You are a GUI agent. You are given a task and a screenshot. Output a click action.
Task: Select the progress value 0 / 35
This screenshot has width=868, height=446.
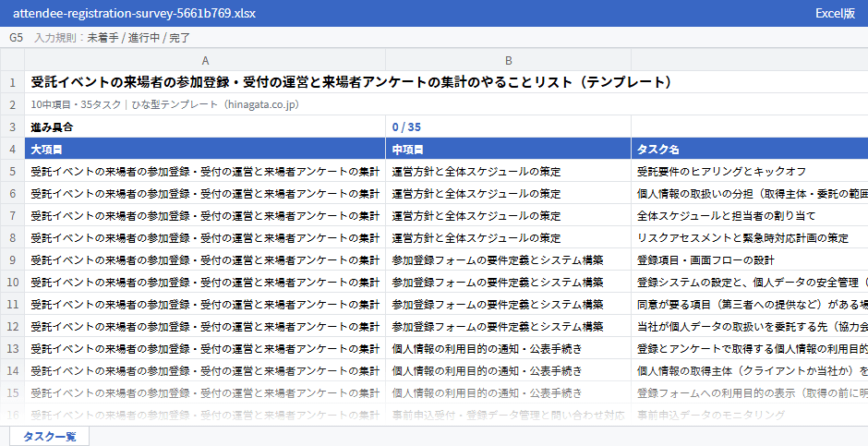508,127
